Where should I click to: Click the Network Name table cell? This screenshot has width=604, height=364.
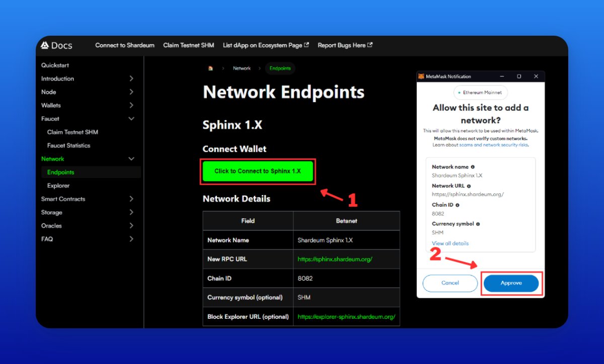pos(248,240)
